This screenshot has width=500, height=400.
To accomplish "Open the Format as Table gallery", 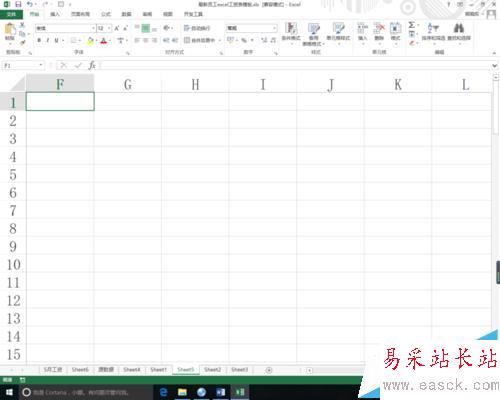I will [x=313, y=34].
